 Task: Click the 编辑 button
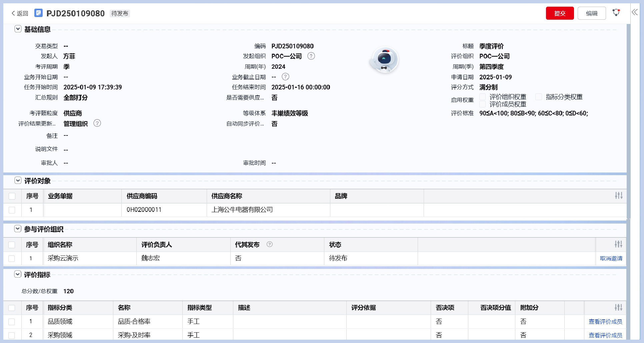[x=591, y=13]
